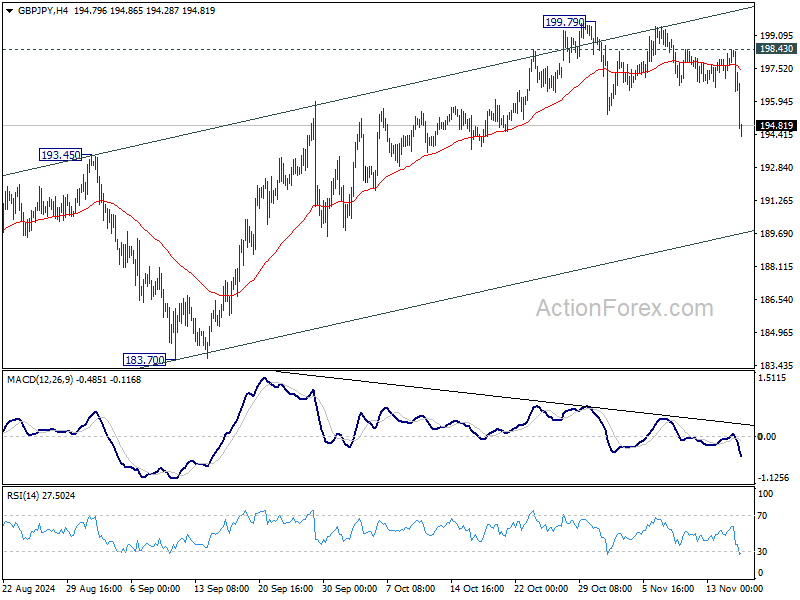This screenshot has width=800, height=600.
Task: Click the 29 Aug 16:00 time label
Action: 94,588
